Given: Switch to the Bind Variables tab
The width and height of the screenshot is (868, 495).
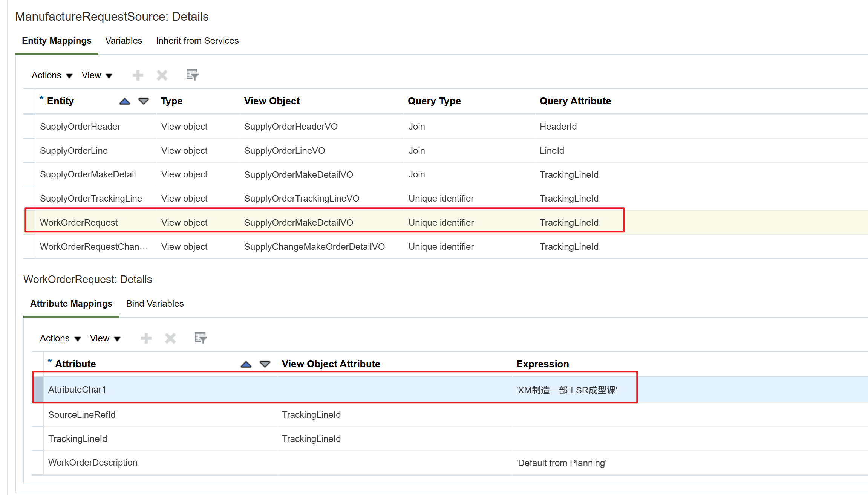Looking at the screenshot, I should click(x=155, y=304).
